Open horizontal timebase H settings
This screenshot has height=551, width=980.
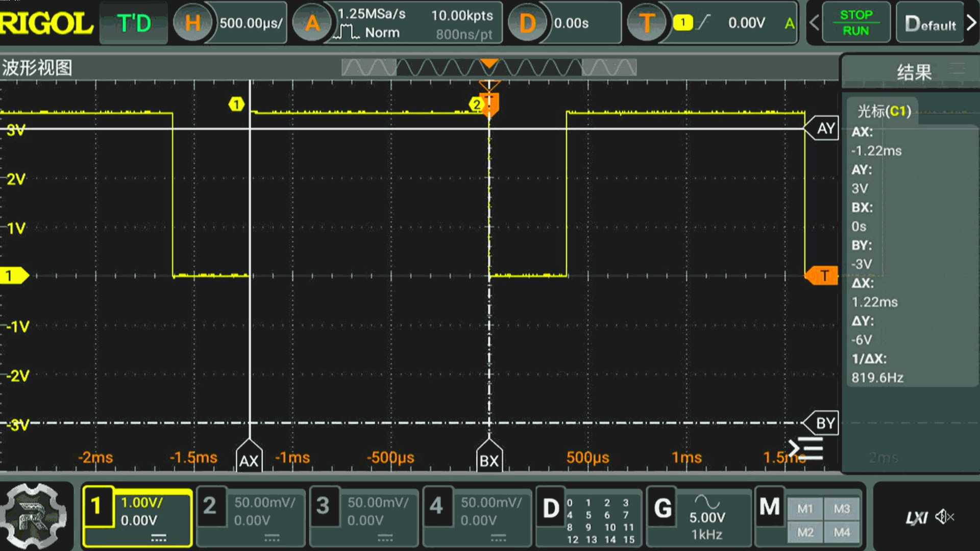click(192, 23)
